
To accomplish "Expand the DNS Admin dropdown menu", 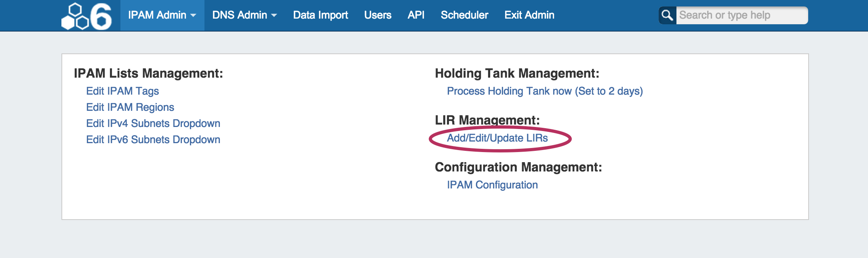I will pos(244,15).
